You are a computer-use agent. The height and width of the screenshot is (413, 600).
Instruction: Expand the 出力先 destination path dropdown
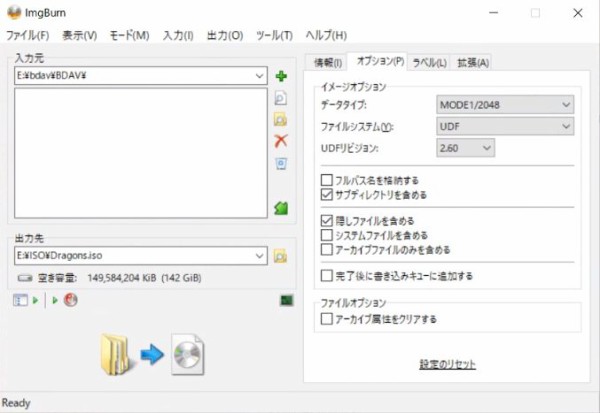pyautogui.click(x=259, y=256)
